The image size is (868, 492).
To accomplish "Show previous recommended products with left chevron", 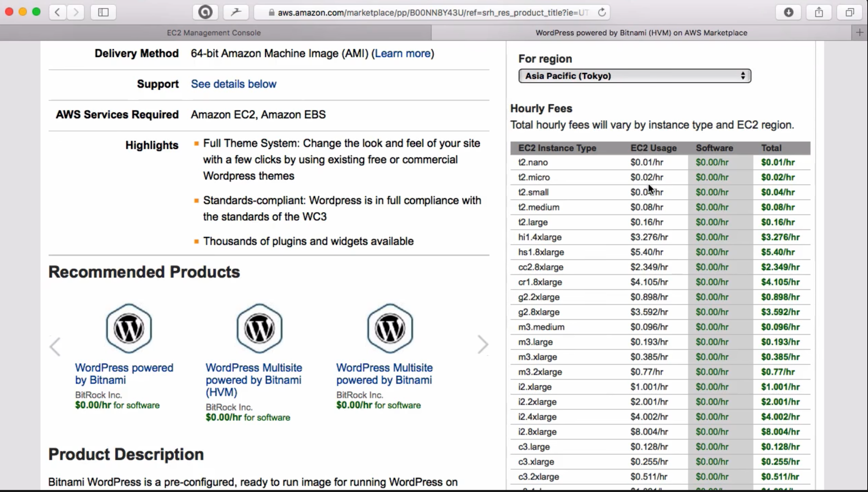I will [x=55, y=346].
